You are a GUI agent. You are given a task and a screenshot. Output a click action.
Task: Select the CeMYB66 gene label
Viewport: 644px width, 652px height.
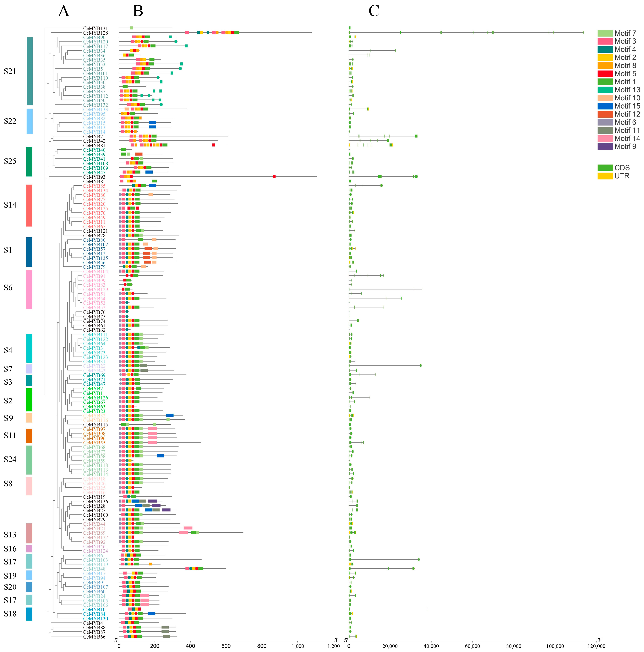click(94, 637)
